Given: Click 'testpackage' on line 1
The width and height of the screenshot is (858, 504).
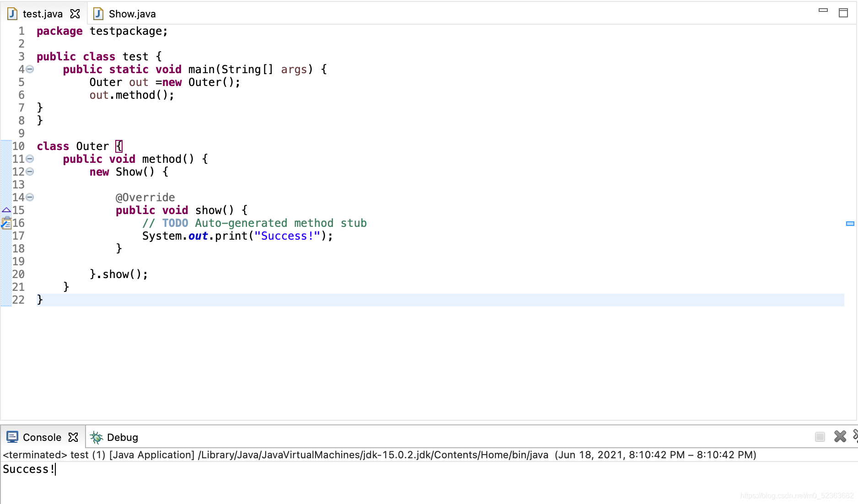Looking at the screenshot, I should click(x=126, y=31).
